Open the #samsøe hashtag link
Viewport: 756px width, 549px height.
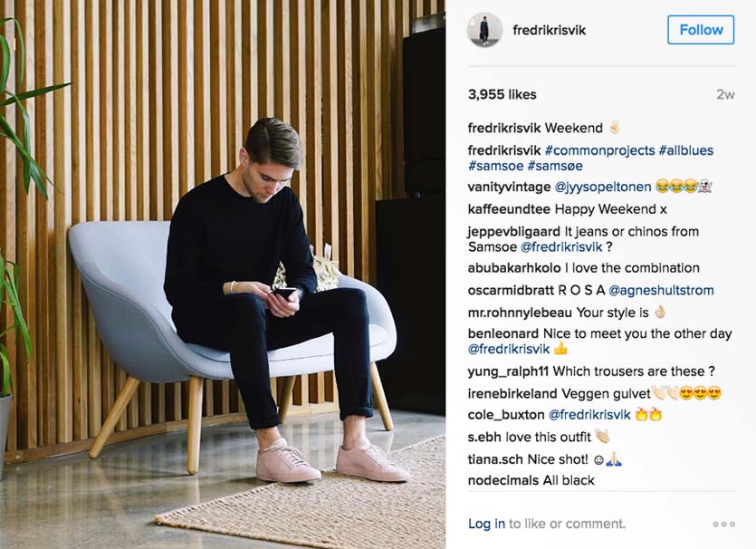click(555, 166)
